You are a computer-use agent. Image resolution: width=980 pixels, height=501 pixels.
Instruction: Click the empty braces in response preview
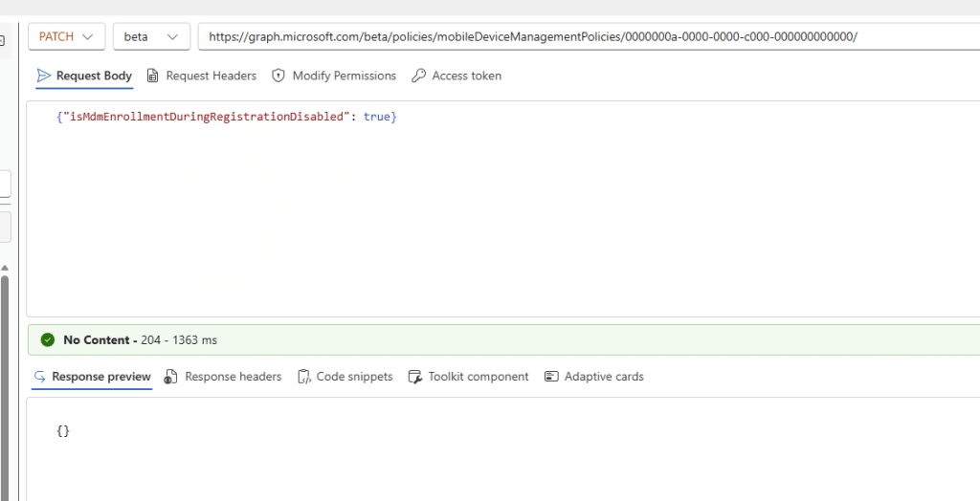[63, 431]
